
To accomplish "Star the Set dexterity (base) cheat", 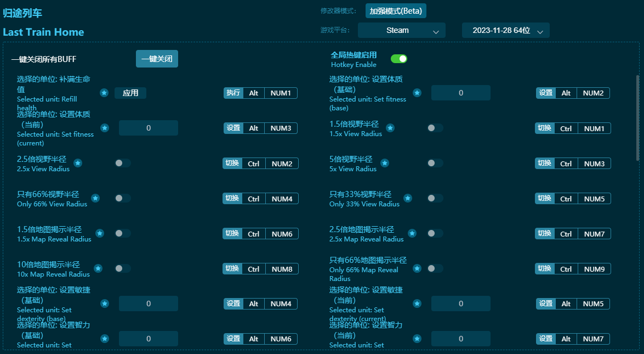I will pos(104,304).
